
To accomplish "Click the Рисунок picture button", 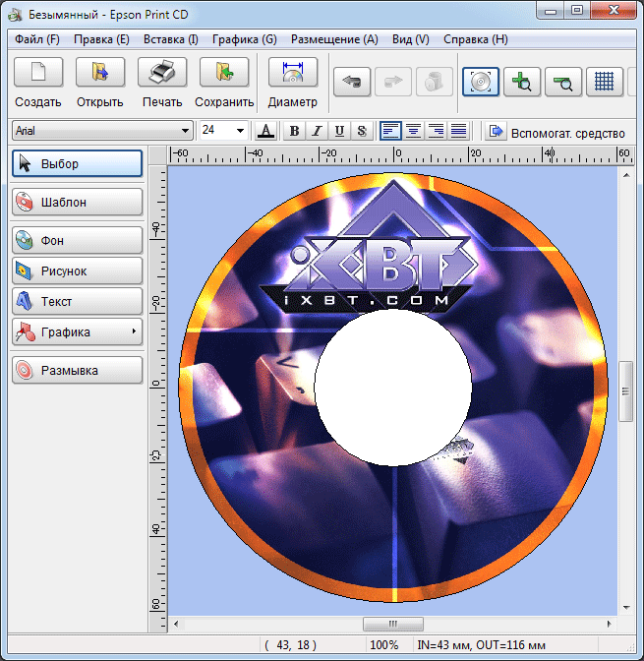I will coord(77,270).
